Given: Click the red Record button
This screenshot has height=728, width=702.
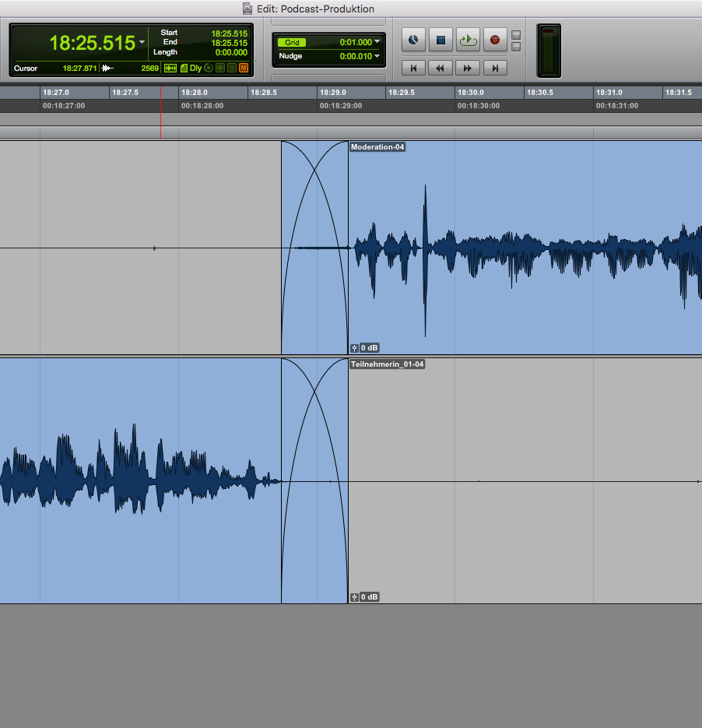Looking at the screenshot, I should (494, 40).
